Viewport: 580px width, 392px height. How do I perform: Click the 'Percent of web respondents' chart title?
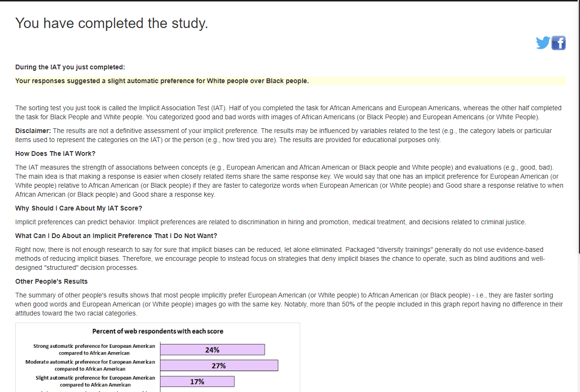click(x=158, y=331)
